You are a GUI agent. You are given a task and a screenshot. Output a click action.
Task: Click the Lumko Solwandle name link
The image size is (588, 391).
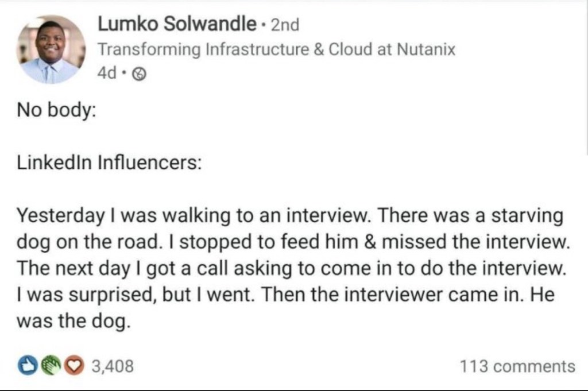coord(177,24)
